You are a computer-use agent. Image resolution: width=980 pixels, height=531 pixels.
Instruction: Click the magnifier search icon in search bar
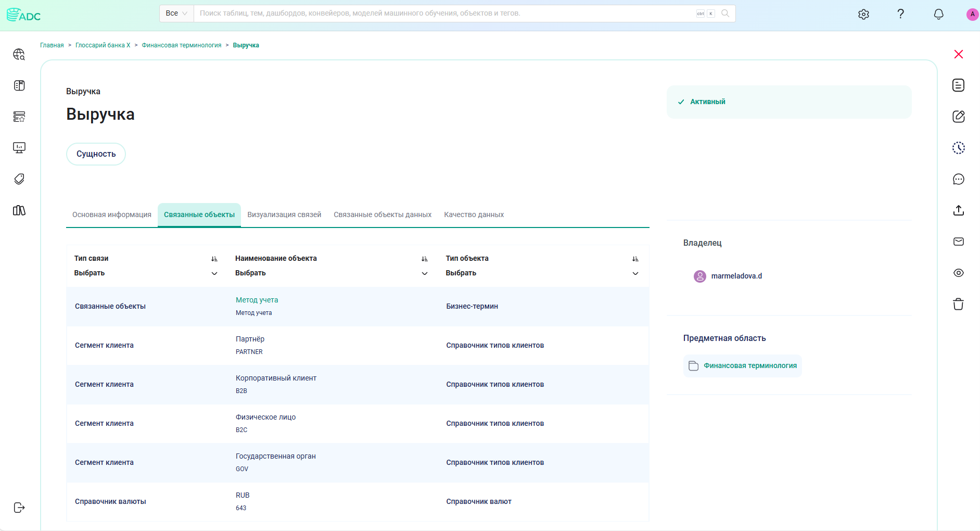click(x=726, y=14)
